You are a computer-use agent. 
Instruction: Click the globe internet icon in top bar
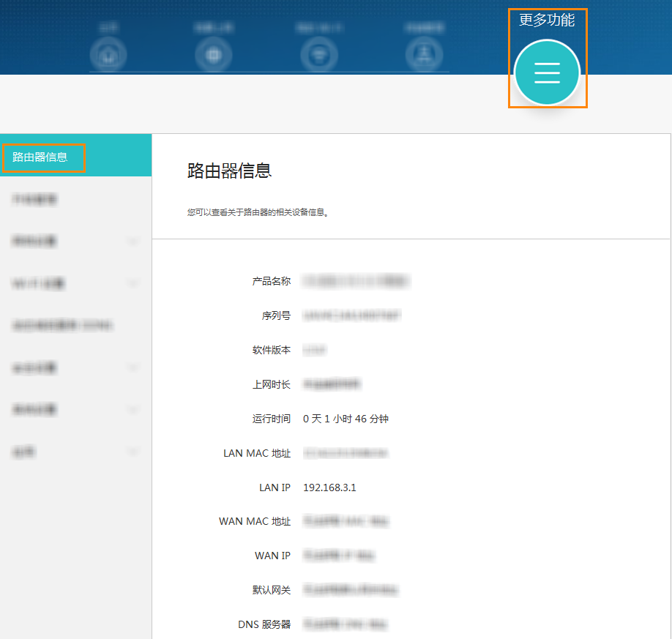pyautogui.click(x=214, y=55)
